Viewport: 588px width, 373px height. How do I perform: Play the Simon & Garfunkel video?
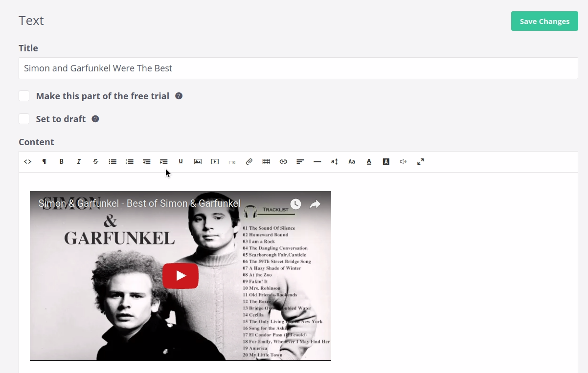pyautogui.click(x=181, y=276)
